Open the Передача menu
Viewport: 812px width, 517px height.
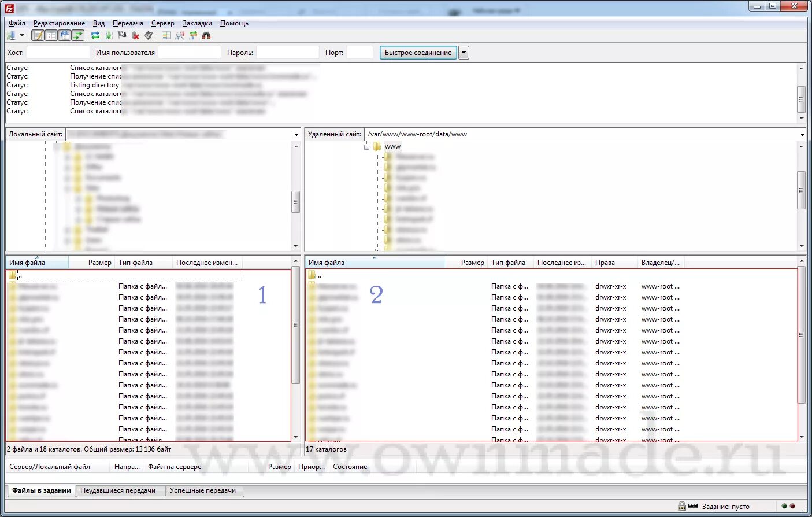coord(128,23)
